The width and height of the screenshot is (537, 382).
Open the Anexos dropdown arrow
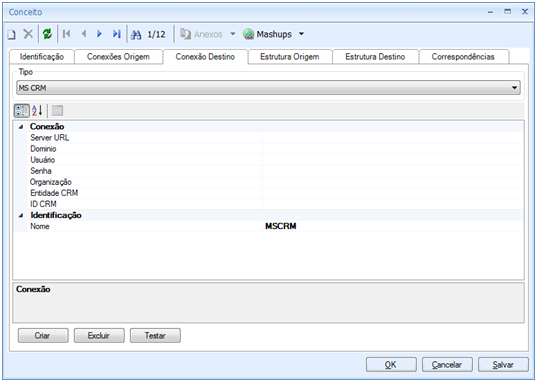pos(233,34)
